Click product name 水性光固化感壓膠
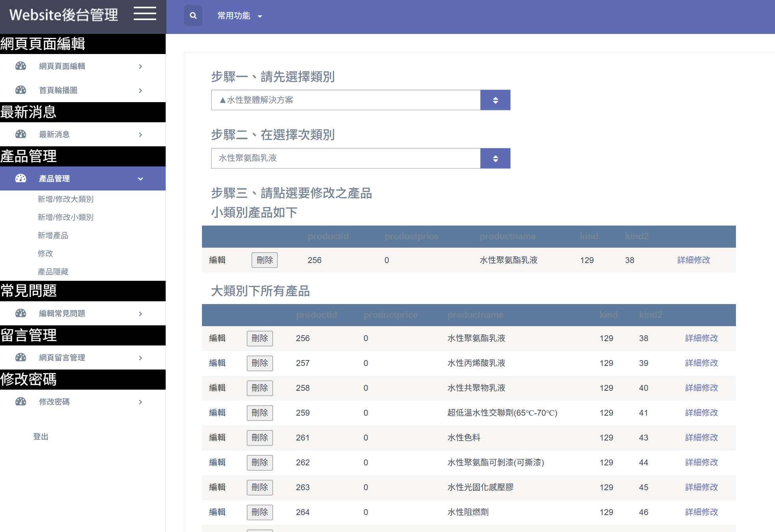Screen dimensions: 775x532 click(480, 487)
